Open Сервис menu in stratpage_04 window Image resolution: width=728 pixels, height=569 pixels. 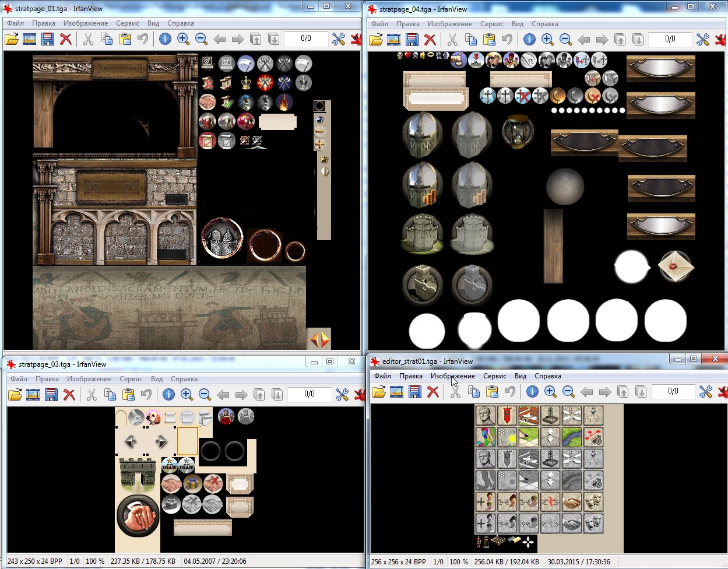click(x=492, y=24)
